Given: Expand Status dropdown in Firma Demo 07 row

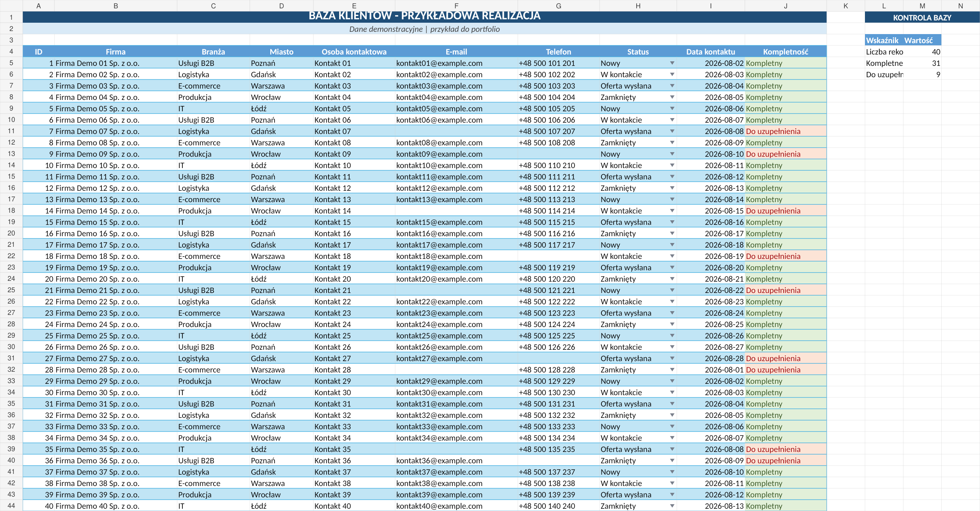Looking at the screenshot, I should 672,131.
